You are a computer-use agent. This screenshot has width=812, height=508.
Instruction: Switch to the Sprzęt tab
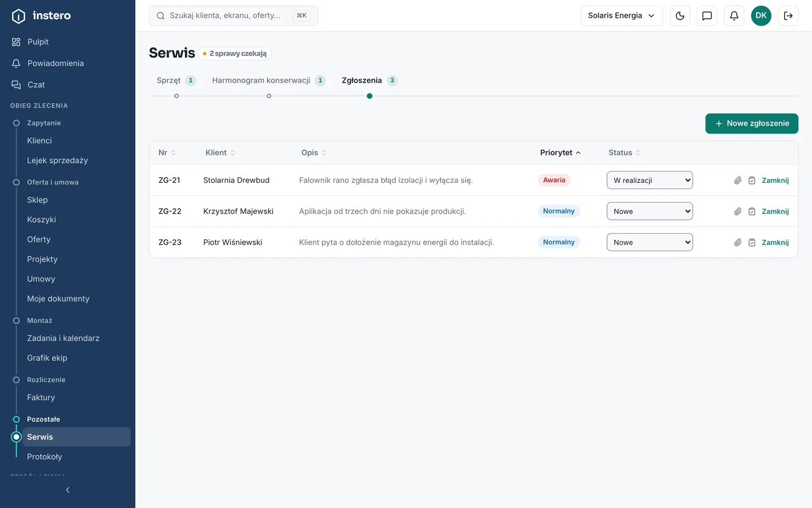click(x=176, y=80)
